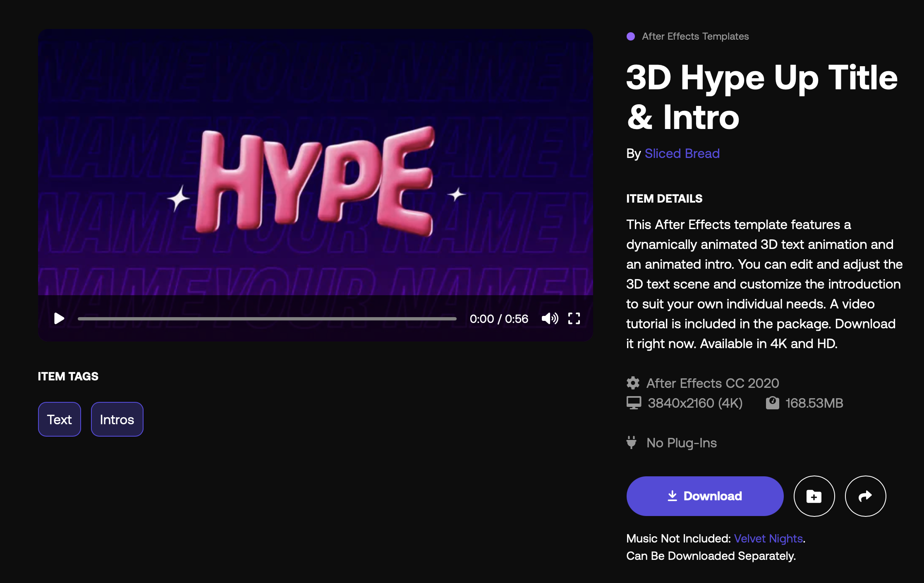
Task: Mute the video using the speaker icon
Action: coord(550,318)
